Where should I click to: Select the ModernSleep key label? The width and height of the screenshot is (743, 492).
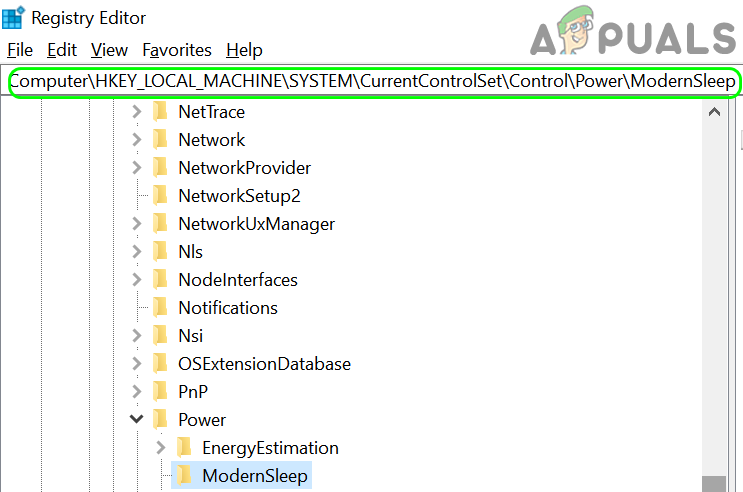(254, 476)
